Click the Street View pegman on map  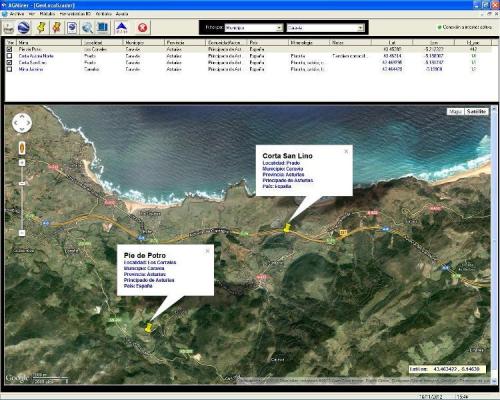click(x=22, y=148)
